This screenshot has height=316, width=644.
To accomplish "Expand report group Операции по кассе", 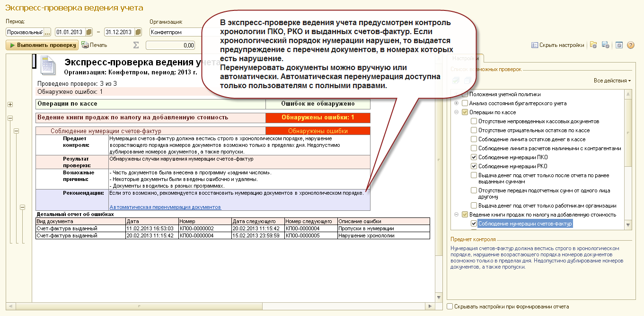I will coord(10,104).
